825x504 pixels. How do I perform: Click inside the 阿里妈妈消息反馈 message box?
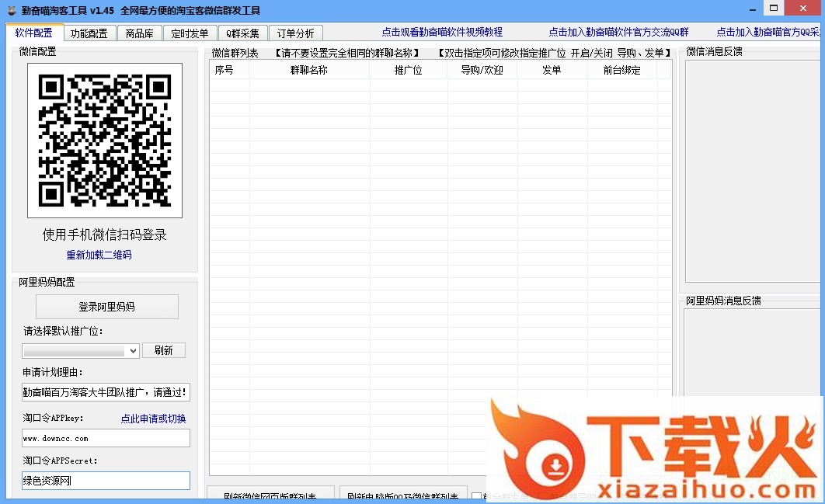(x=753, y=353)
